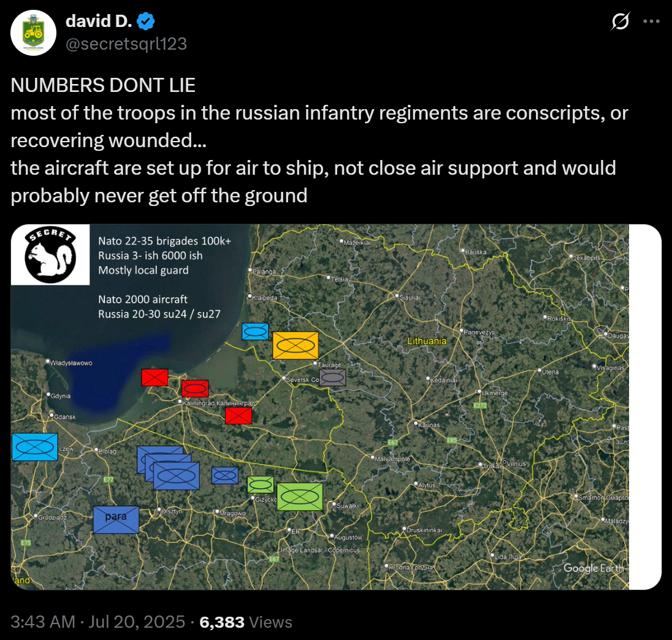Image resolution: width=672 pixels, height=640 pixels.
Task: Click the red oval unit symbol above Kaliningrad
Action: click(195, 389)
